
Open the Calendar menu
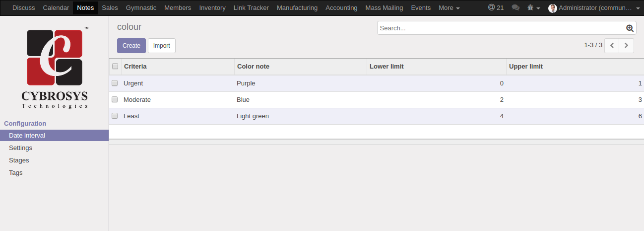point(56,8)
